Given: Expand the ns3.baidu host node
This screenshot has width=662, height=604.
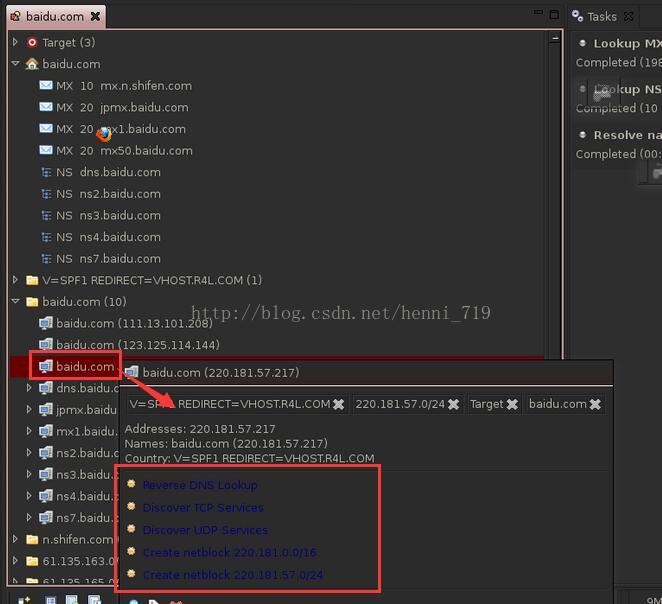Looking at the screenshot, I should tap(29, 474).
